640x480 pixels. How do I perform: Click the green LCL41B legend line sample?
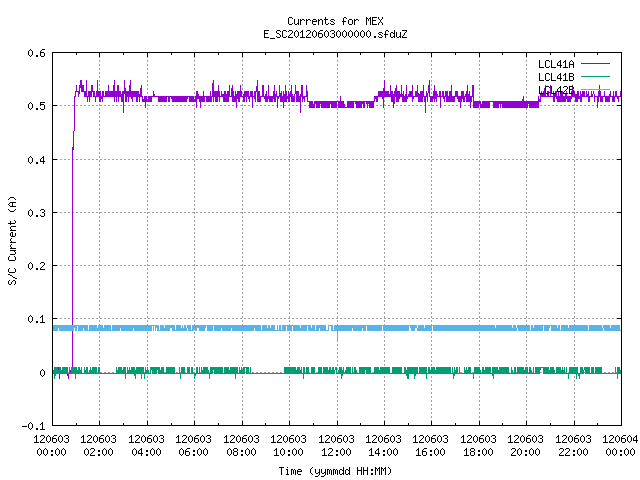coord(595,76)
